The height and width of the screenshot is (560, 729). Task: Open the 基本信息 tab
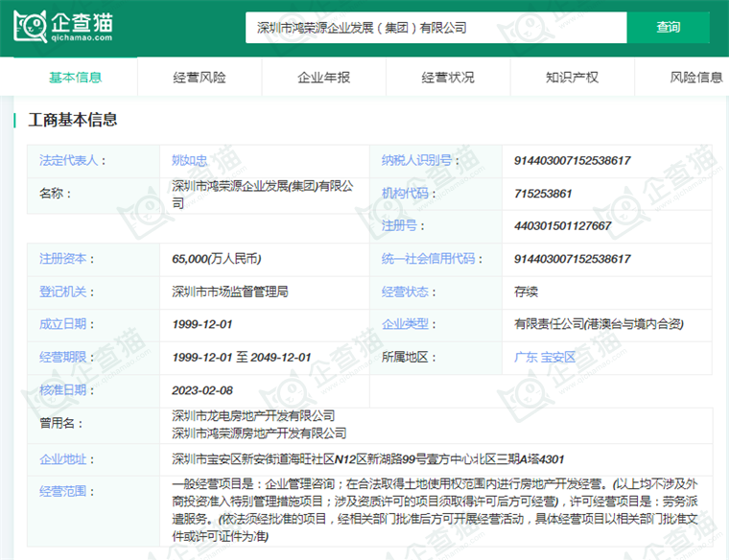click(76, 77)
